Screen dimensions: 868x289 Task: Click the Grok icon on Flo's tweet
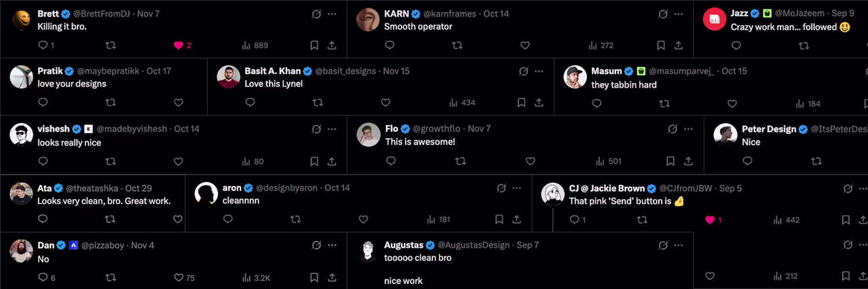click(672, 129)
